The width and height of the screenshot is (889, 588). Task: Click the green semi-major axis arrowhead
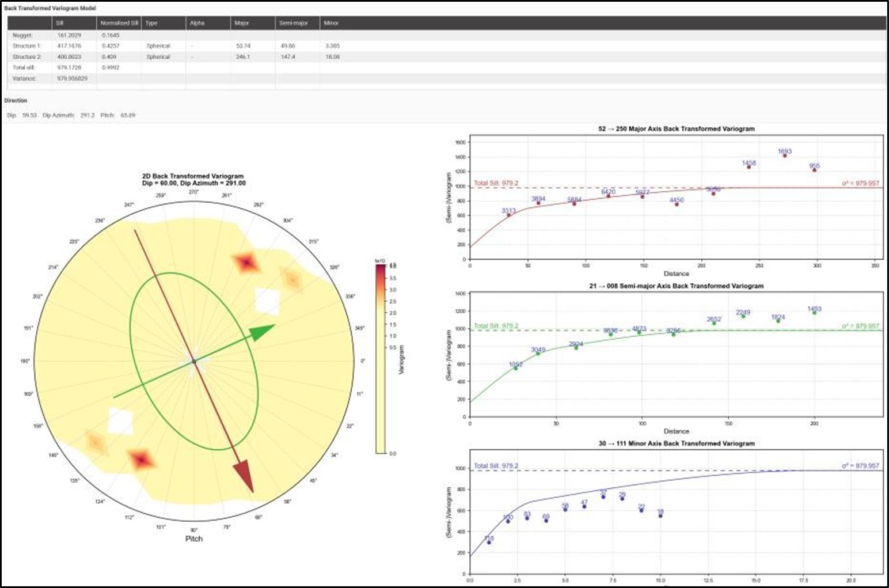coord(263,333)
